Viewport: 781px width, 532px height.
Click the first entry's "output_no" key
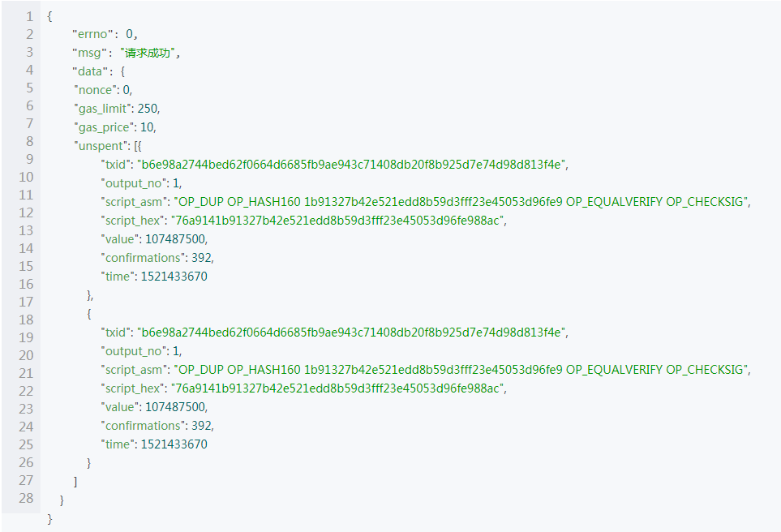[x=133, y=183]
